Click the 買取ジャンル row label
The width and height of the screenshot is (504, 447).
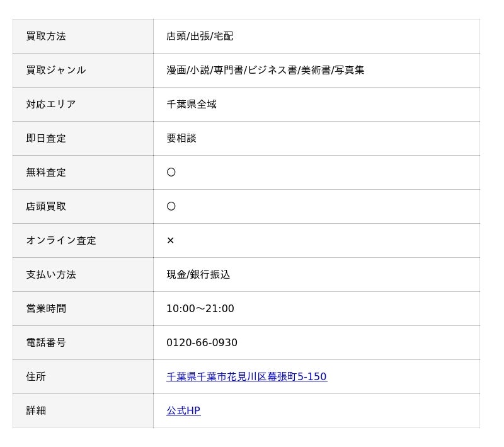(x=55, y=70)
